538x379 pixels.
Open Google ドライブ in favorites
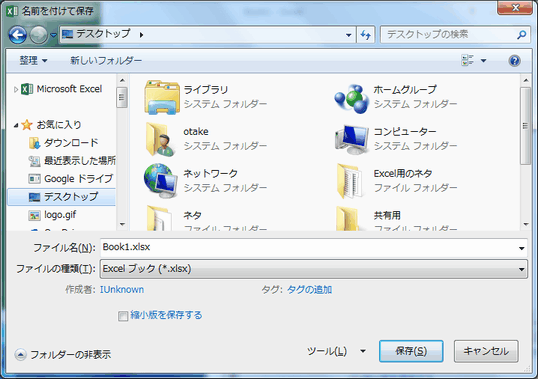pyautogui.click(x=71, y=179)
